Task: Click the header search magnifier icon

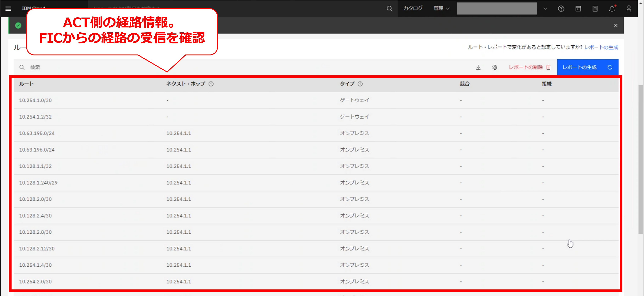Action: [x=389, y=8]
